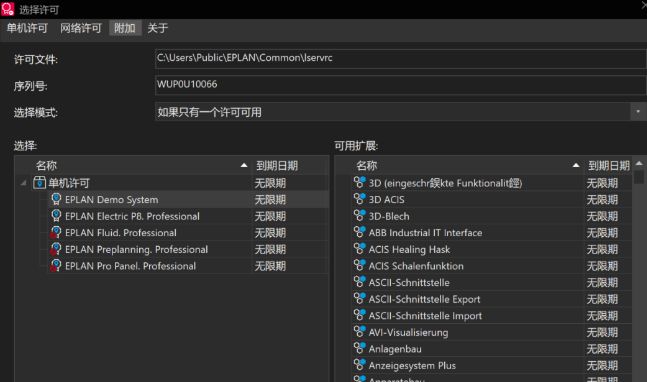
Task: Select the AVI-Visualisierung name
Action: (x=408, y=332)
